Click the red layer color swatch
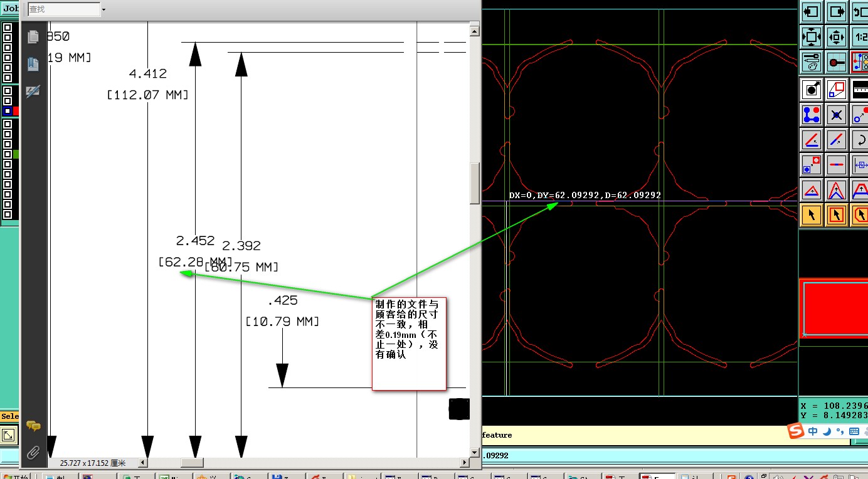This screenshot has height=479, width=868. (16, 111)
